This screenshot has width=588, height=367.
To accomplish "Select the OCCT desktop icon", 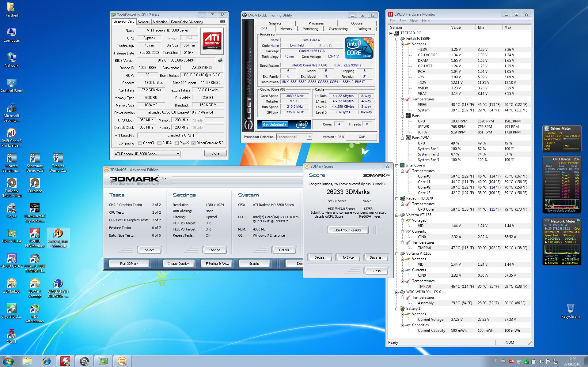I will click(x=11, y=336).
